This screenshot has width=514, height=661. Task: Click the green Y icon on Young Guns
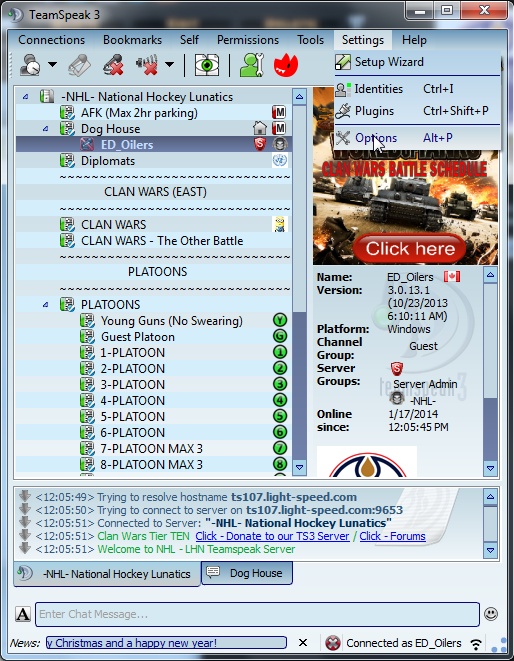tap(280, 320)
